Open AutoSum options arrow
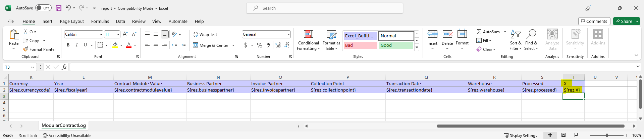Viewport: 644px width, 139px height. point(505,32)
